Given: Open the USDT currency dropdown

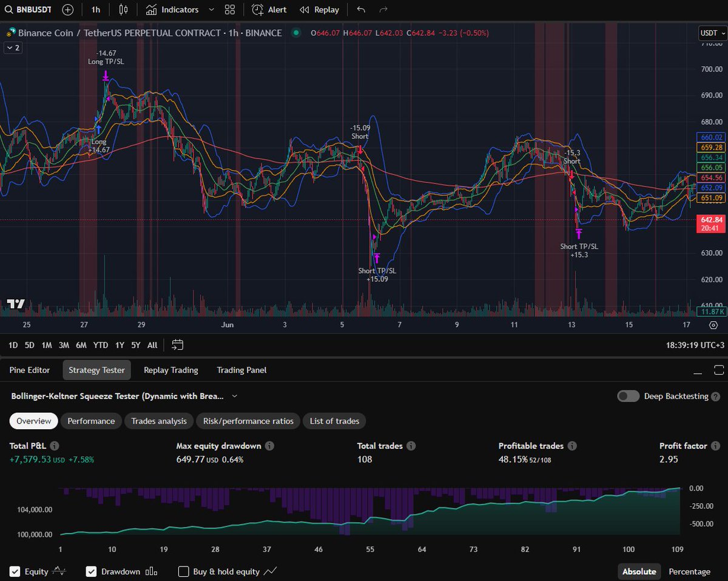Looking at the screenshot, I should tap(711, 33).
